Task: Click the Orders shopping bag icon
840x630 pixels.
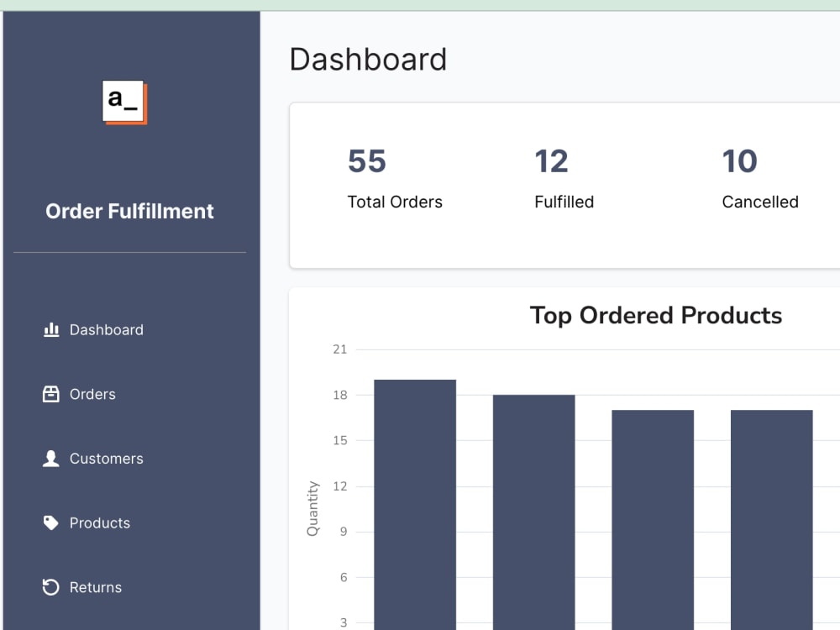Action: pyautogui.click(x=50, y=394)
